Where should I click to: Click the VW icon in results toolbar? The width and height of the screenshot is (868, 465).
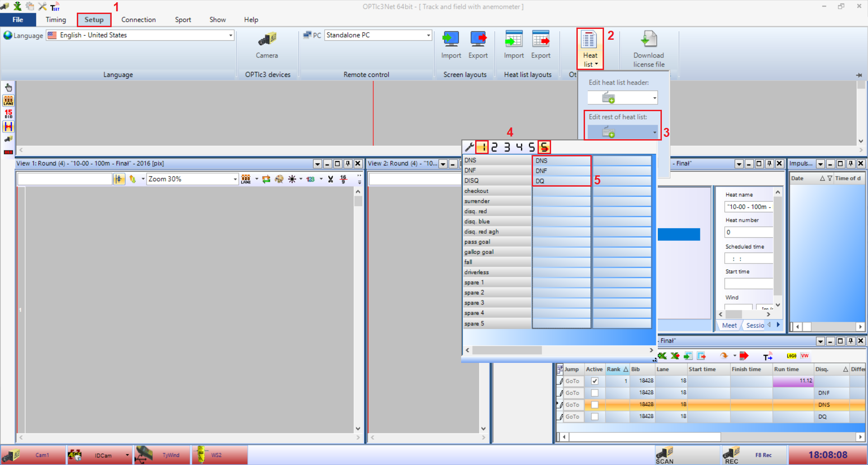point(805,356)
